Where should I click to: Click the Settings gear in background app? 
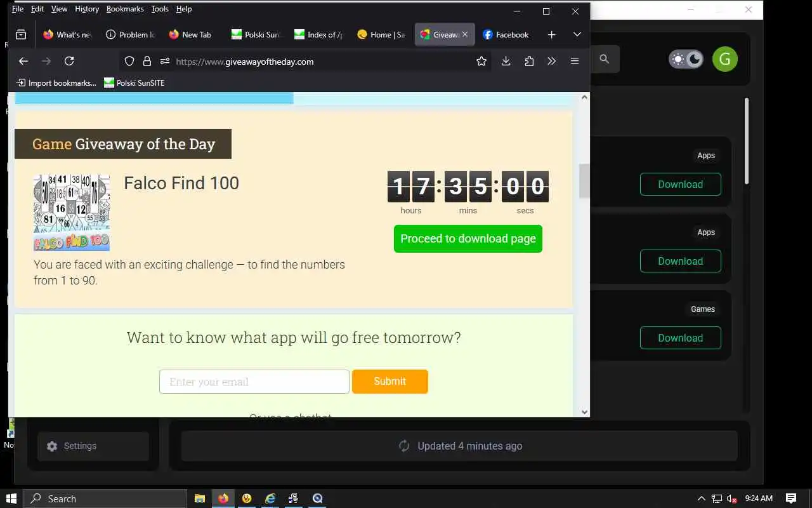coord(52,446)
